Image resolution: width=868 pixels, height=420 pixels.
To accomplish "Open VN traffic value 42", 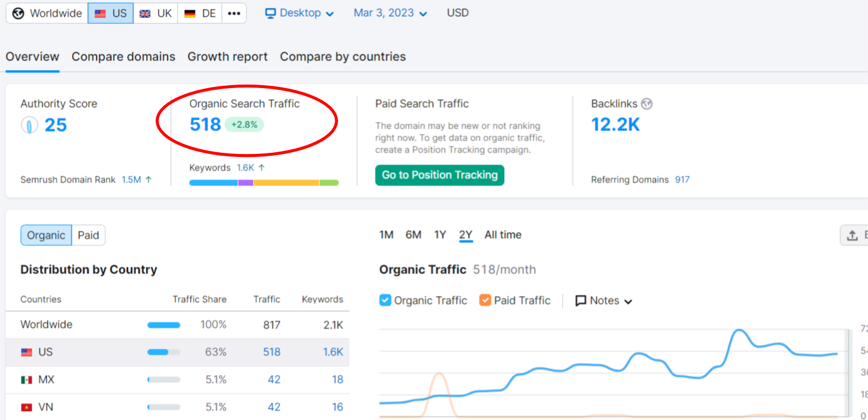I will click(274, 407).
